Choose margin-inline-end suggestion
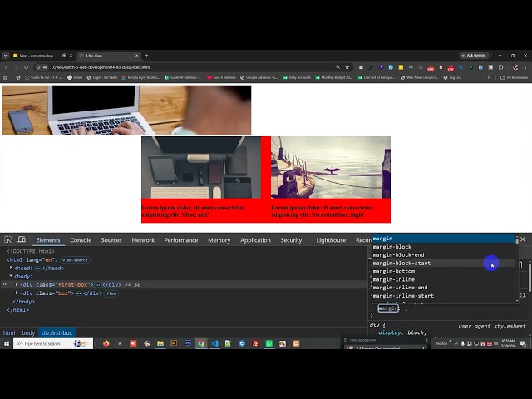The height and width of the screenshot is (399, 532). pos(443,288)
